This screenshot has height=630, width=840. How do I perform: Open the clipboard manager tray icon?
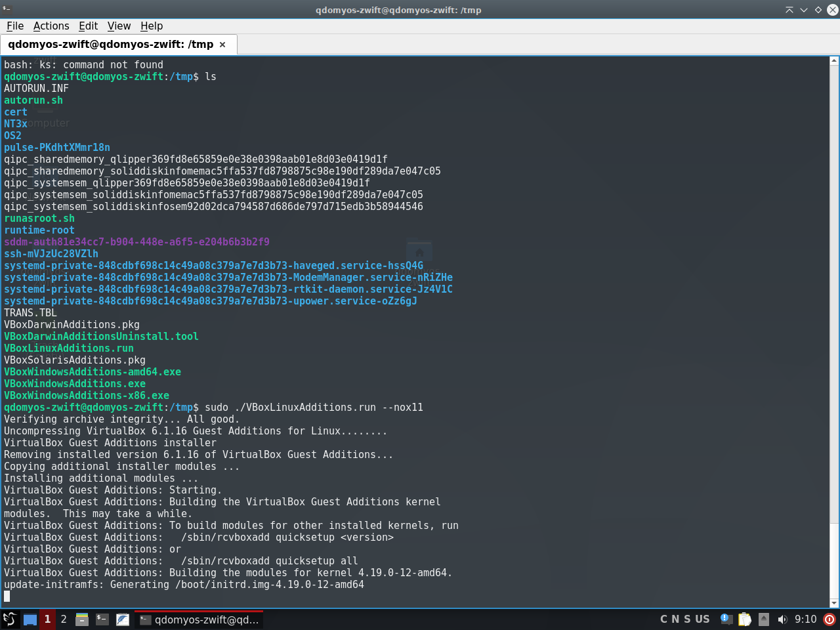(x=745, y=619)
